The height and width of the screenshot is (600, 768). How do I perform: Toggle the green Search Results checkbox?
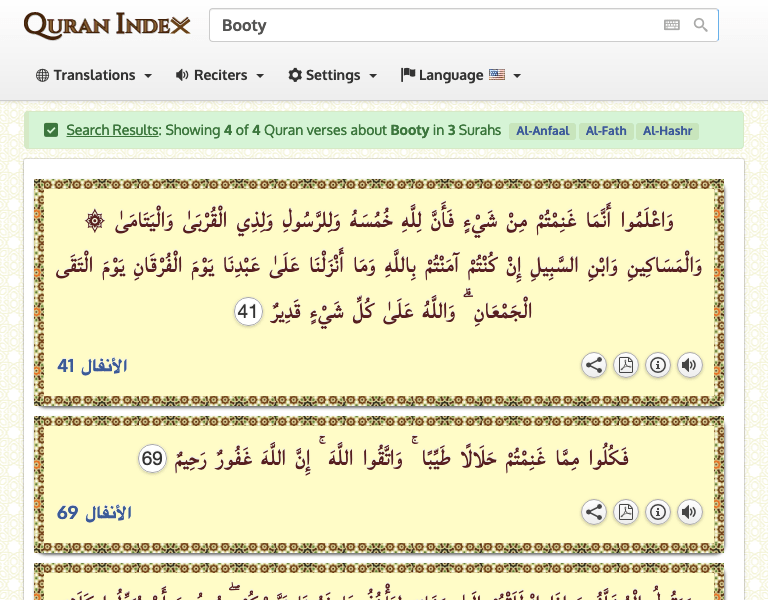click(51, 130)
